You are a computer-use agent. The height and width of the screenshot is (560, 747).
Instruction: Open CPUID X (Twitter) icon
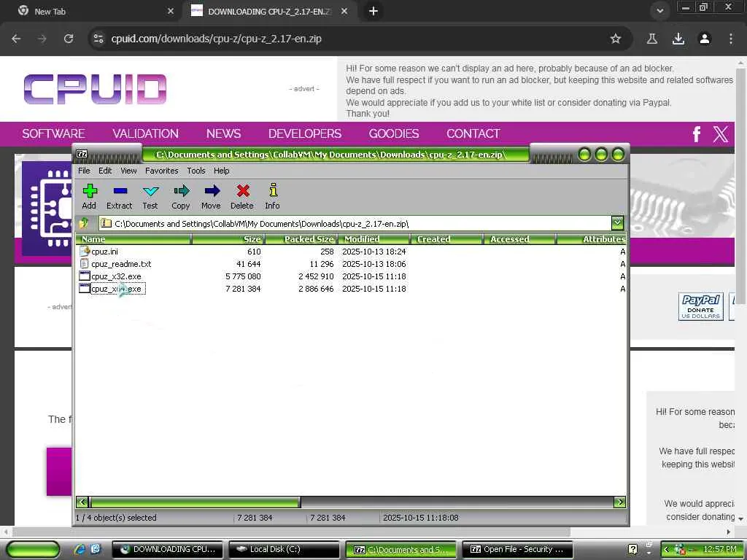(721, 134)
